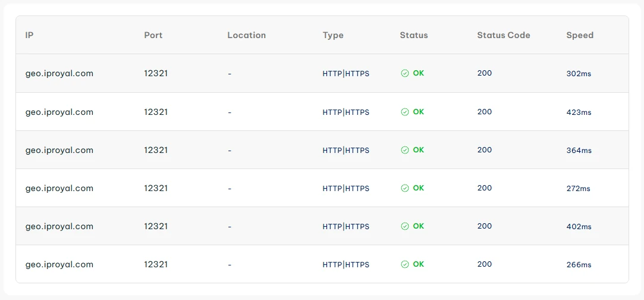The image size is (644, 300).
Task: Click the Location column header
Action: (246, 35)
